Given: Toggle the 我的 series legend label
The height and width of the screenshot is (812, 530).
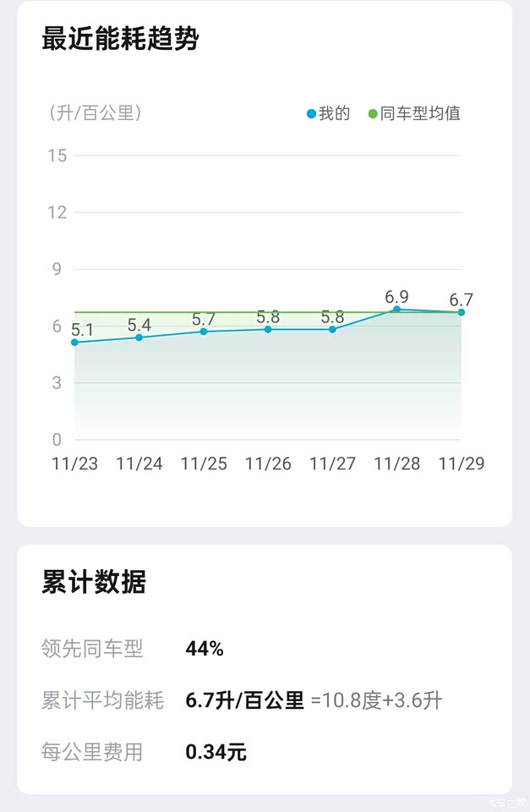Looking at the screenshot, I should click(x=334, y=113).
